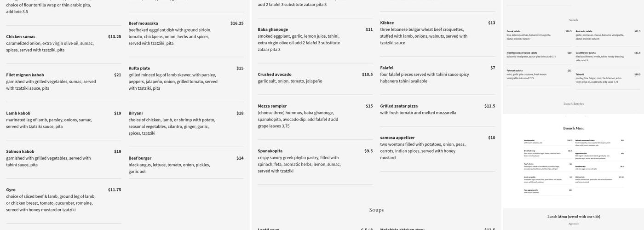
Task: Click the Spanakopita item heading
Action: 270,151
